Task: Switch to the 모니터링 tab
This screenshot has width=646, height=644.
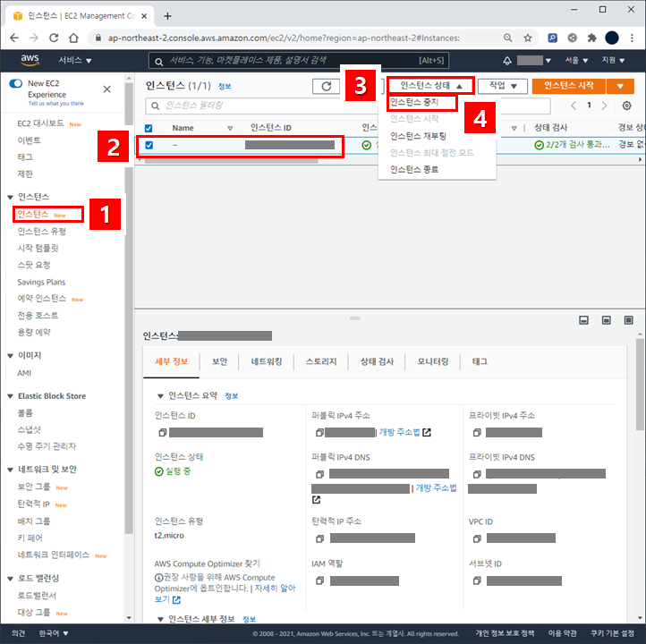Action: pos(432,361)
